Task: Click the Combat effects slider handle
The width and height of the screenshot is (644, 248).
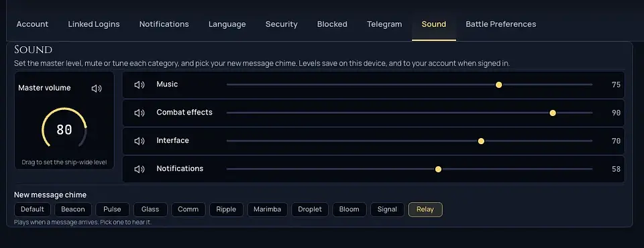Action: coord(553,113)
